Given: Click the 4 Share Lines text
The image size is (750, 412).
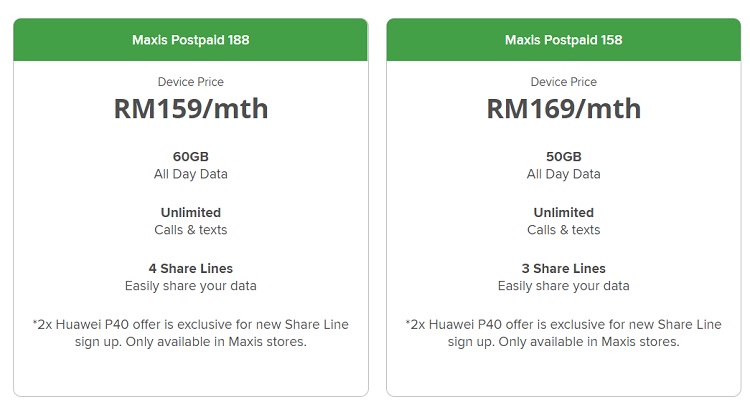Looking at the screenshot, I should pos(190,268).
